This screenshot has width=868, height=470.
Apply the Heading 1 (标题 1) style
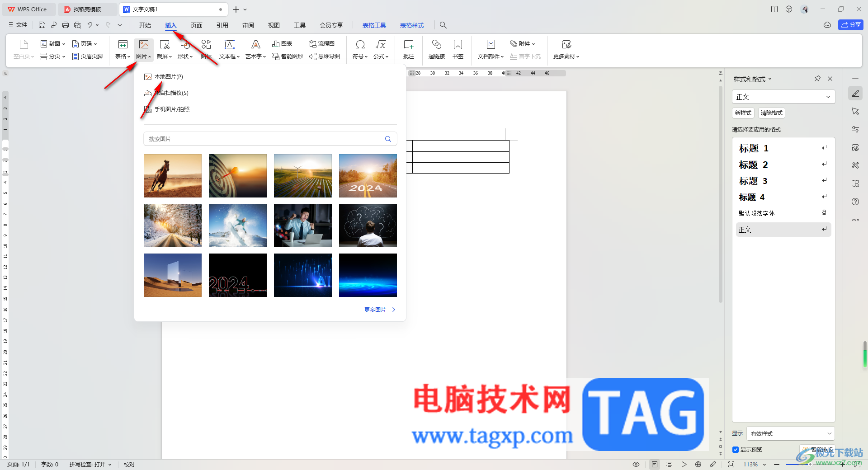coord(783,148)
